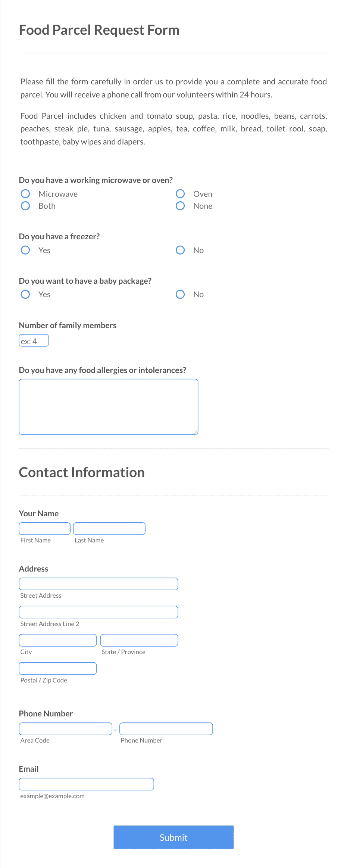
Task: Select Yes for the baby package
Action: pyautogui.click(x=25, y=294)
